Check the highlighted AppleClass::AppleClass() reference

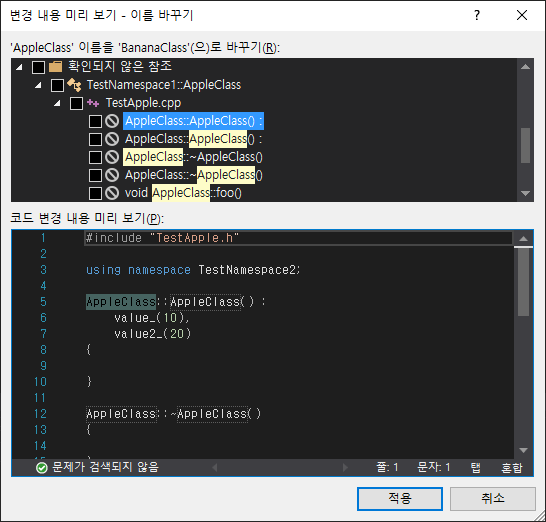coord(95,122)
